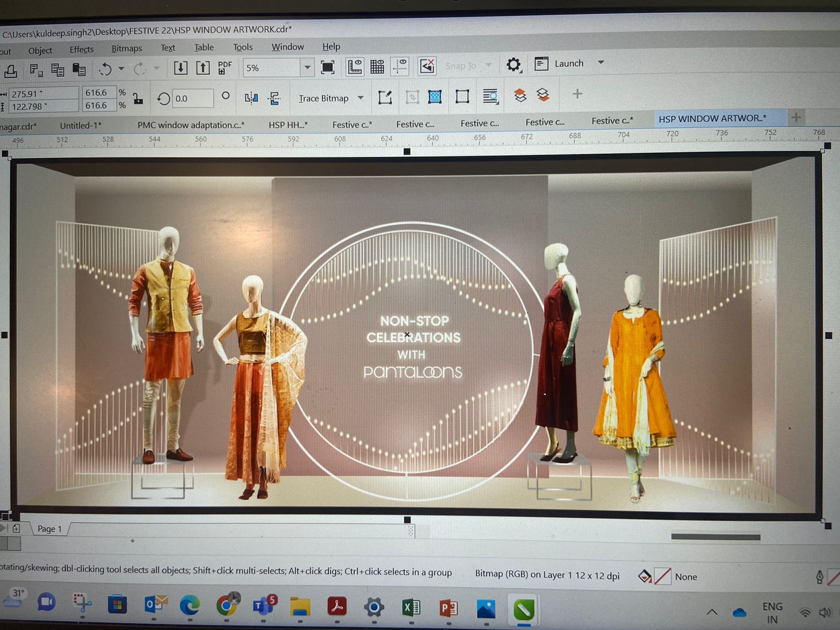This screenshot has width=840, height=630.
Task: Show hidden icons chevron in system tray
Action: pos(712,612)
